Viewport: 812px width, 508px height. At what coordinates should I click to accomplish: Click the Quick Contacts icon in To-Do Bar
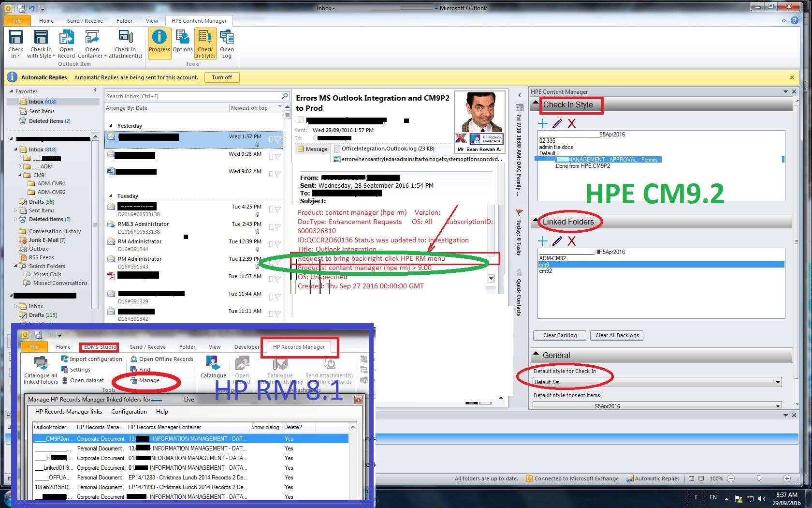coord(519,273)
